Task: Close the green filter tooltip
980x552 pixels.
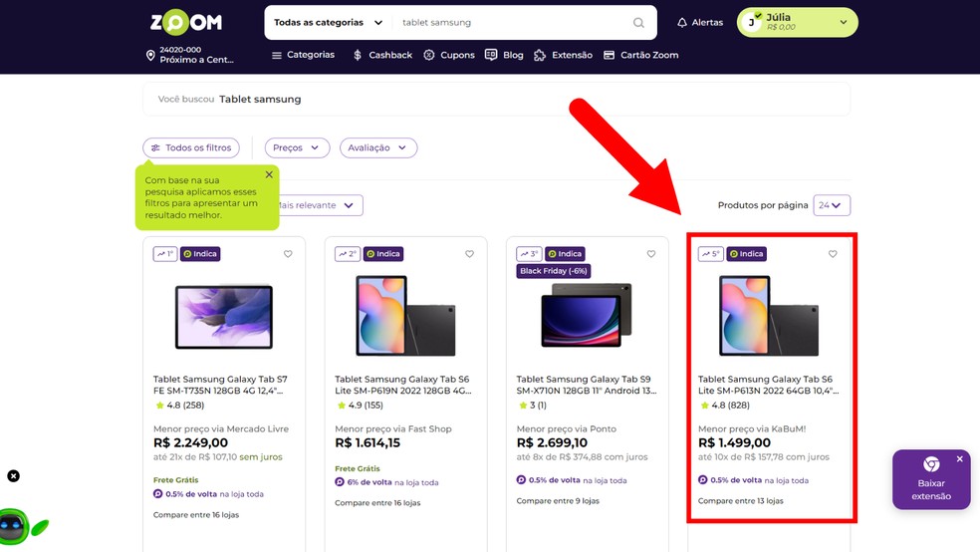Action: 269,174
